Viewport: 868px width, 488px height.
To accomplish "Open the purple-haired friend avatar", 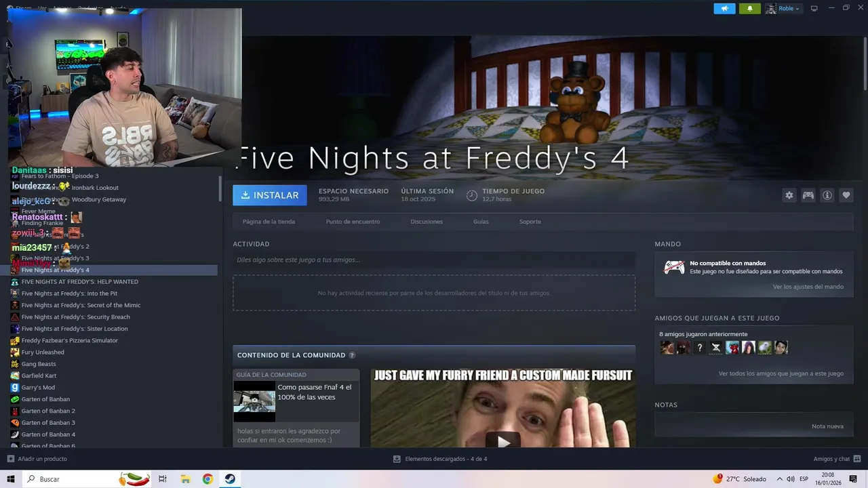I will 749,348.
